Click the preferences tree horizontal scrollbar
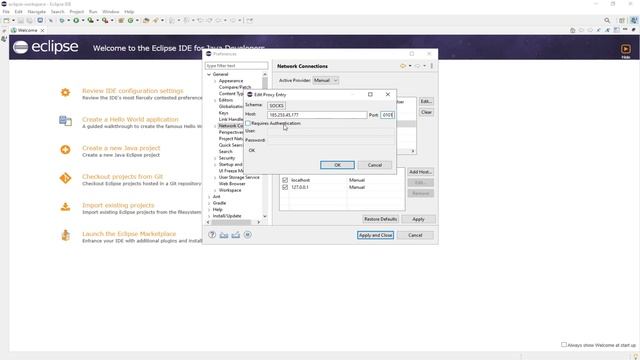 click(x=231, y=222)
